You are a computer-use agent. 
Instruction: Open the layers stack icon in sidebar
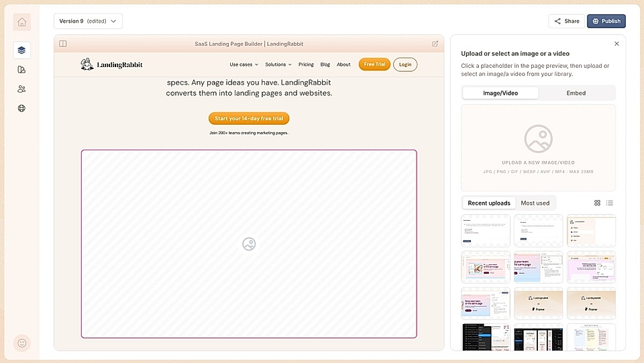click(x=21, y=50)
